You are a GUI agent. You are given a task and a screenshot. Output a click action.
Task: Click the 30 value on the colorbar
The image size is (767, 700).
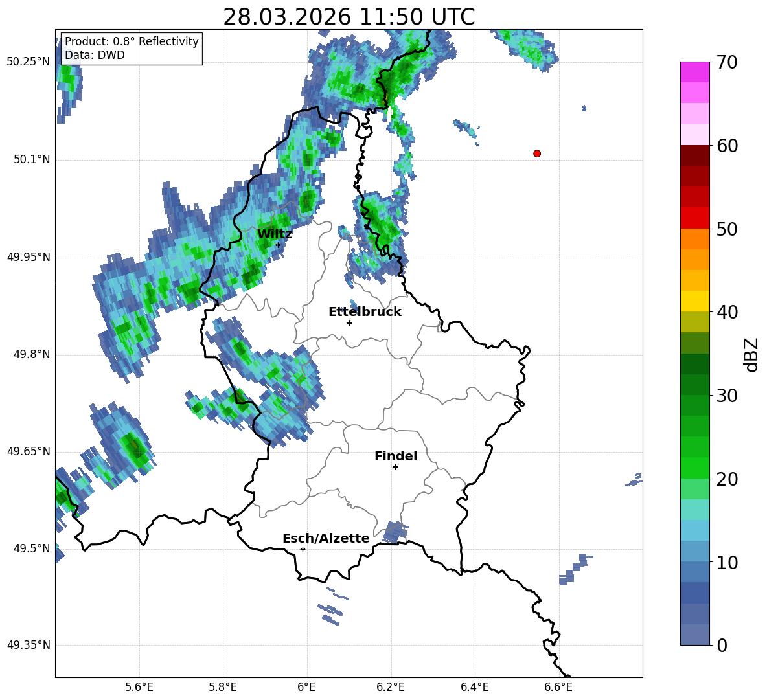click(726, 396)
